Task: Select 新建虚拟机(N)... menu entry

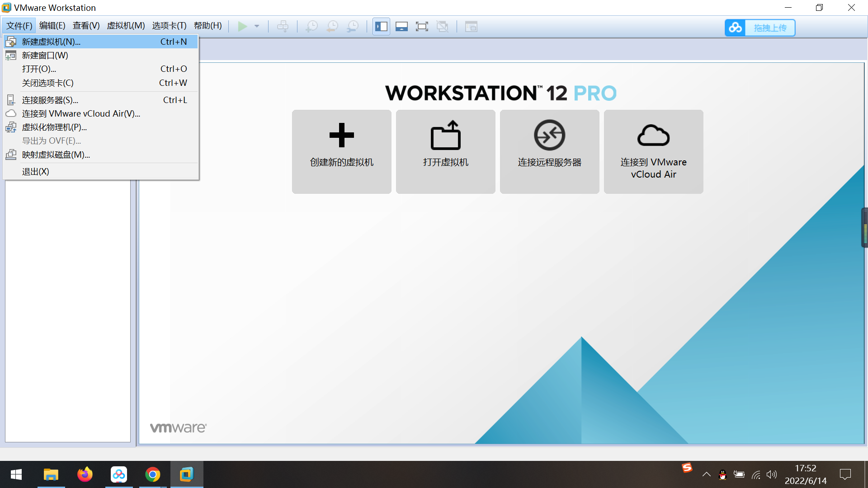Action: (x=100, y=42)
